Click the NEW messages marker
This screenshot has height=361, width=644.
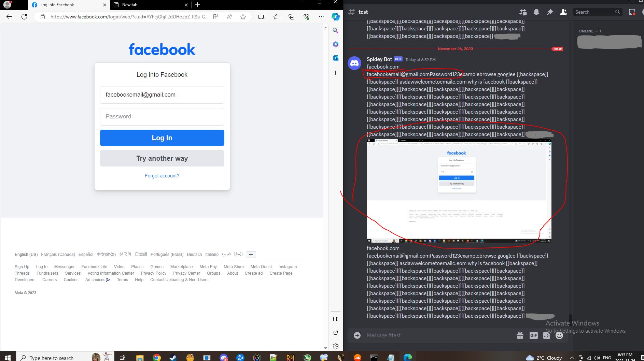(557, 49)
